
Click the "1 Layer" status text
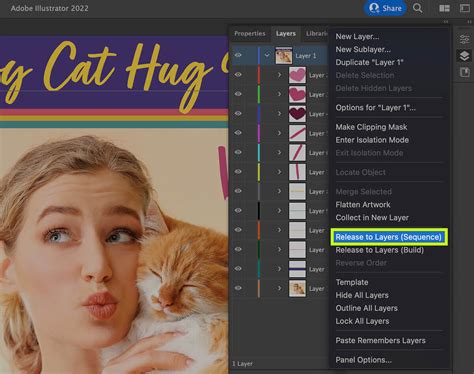point(242,364)
